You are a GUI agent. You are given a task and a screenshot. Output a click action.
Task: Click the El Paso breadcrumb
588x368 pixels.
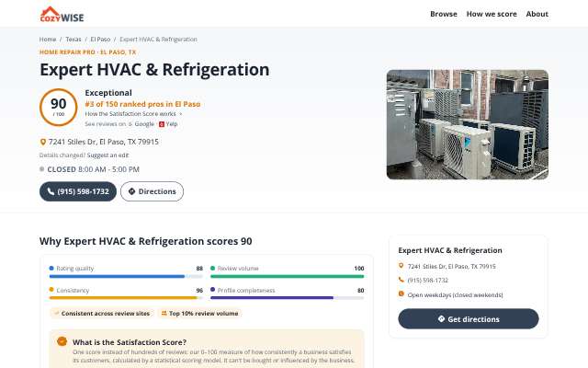100,39
